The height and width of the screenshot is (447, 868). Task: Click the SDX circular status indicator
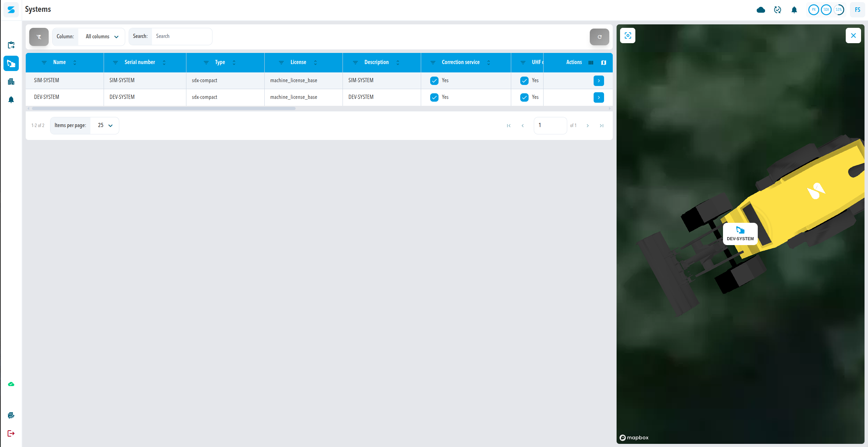826,10
